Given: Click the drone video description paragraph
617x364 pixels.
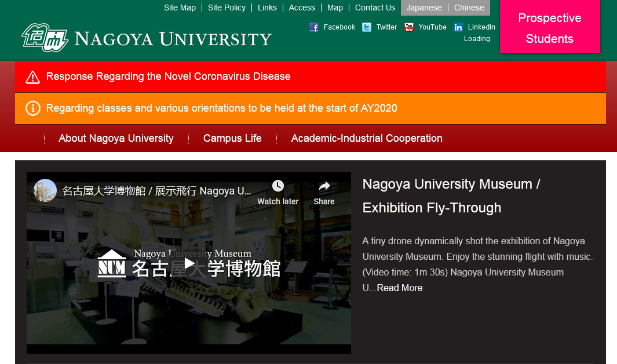Looking at the screenshot, I should 477,264.
